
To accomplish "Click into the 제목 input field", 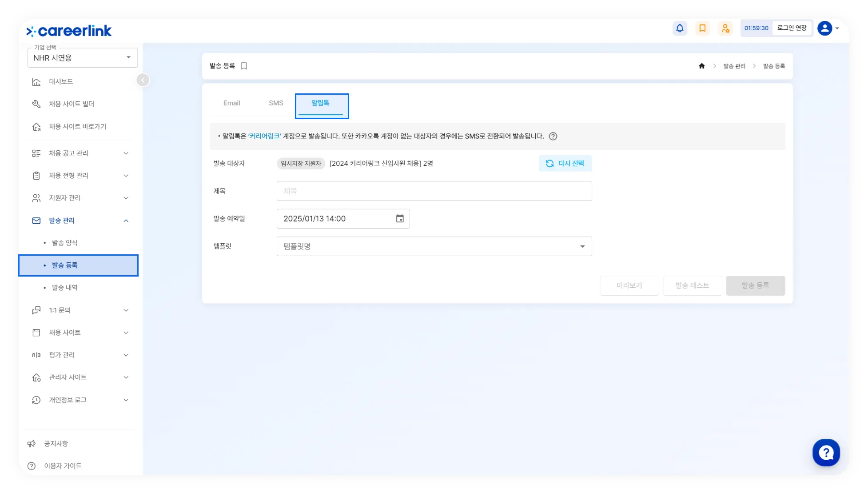I will tap(434, 191).
